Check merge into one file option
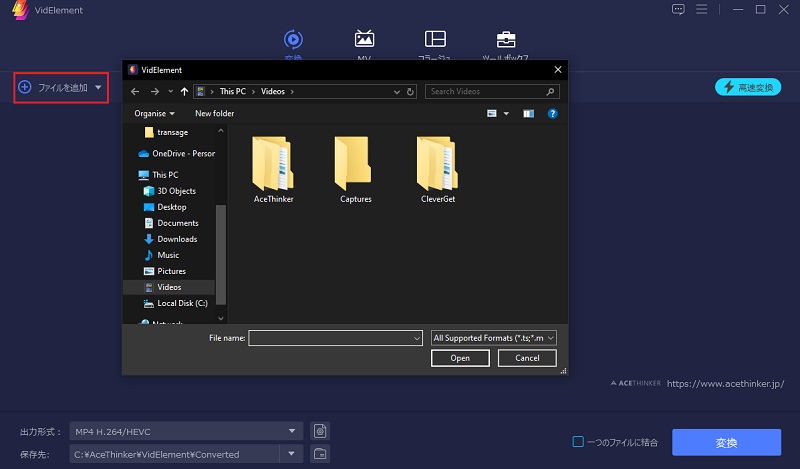The height and width of the screenshot is (469, 800). (x=578, y=442)
